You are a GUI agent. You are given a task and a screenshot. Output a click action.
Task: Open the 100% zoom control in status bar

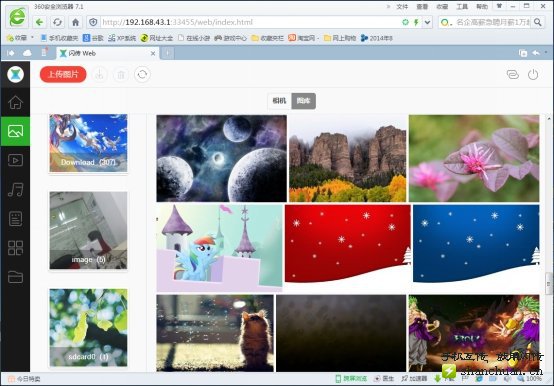click(530, 379)
